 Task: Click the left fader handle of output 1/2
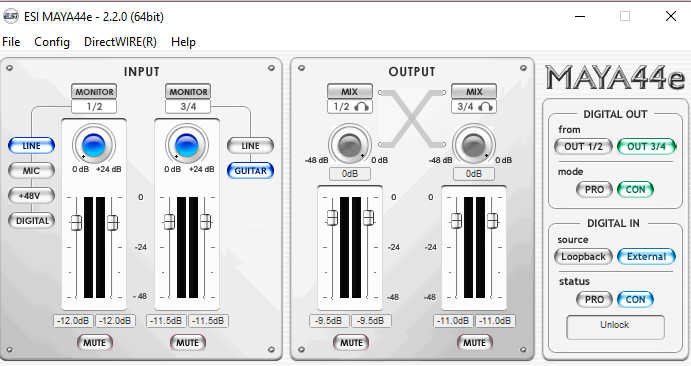332,218
